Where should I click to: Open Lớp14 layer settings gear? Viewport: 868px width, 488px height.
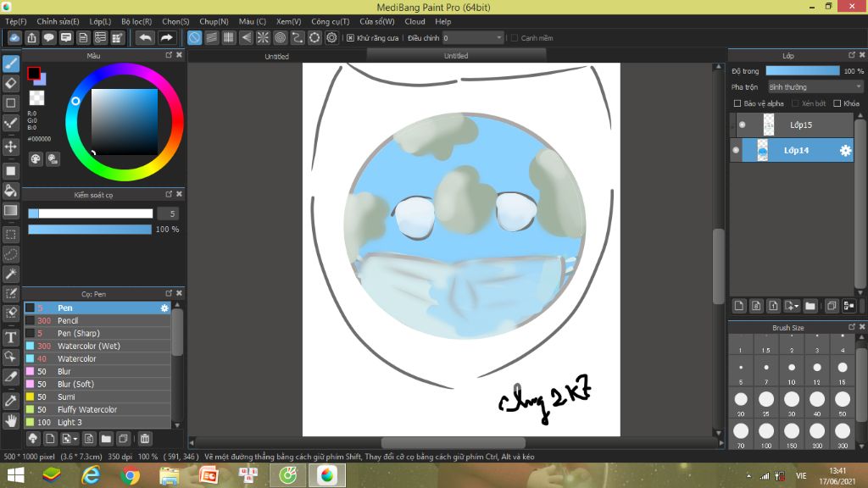pos(845,151)
